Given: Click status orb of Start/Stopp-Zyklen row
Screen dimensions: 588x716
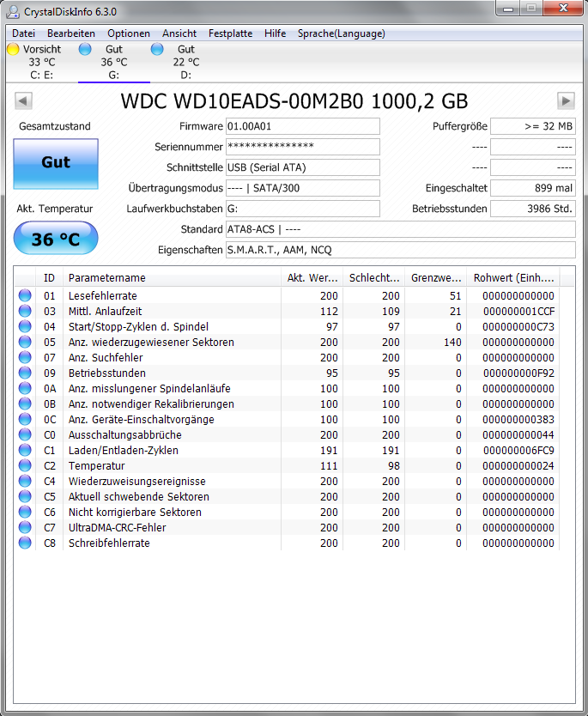Looking at the screenshot, I should coord(25,326).
